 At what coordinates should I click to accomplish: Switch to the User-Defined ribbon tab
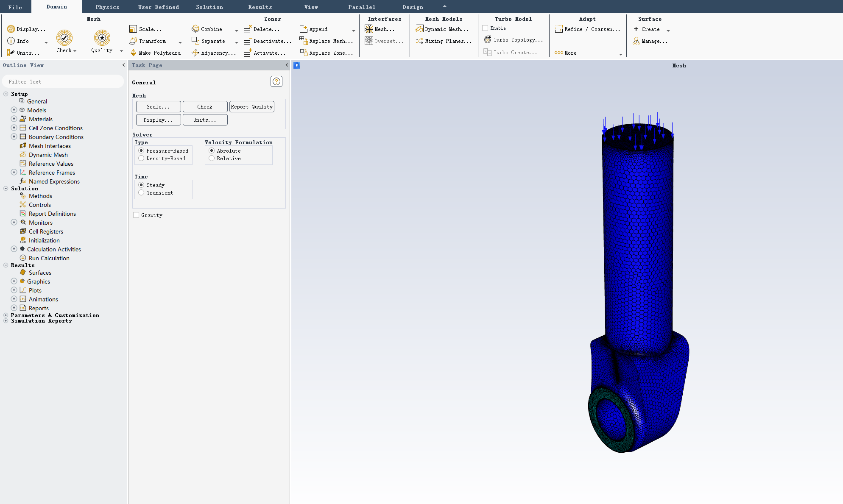159,7
